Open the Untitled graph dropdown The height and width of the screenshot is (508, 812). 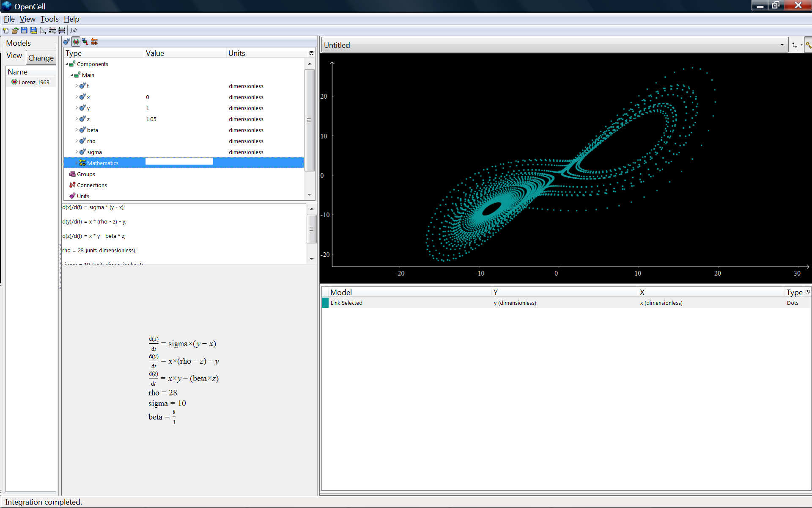782,45
